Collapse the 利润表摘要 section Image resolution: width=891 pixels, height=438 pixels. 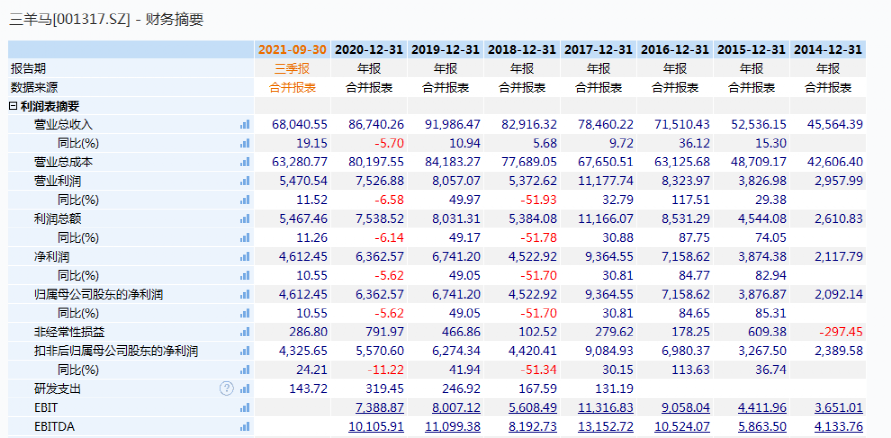pos(13,106)
